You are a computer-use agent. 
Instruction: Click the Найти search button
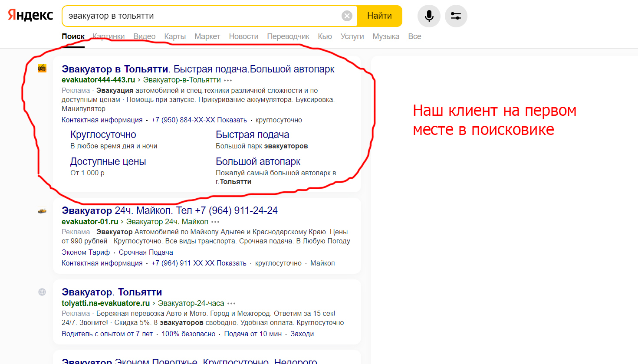pos(379,16)
